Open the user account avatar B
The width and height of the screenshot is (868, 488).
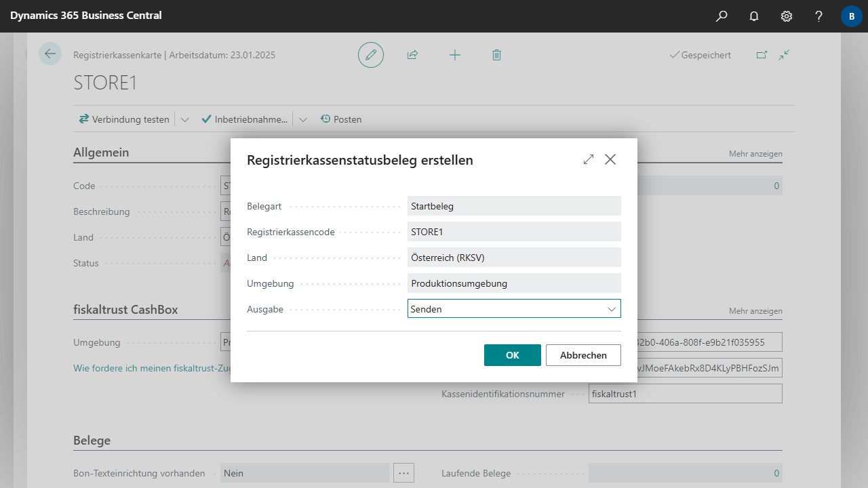pyautogui.click(x=852, y=16)
